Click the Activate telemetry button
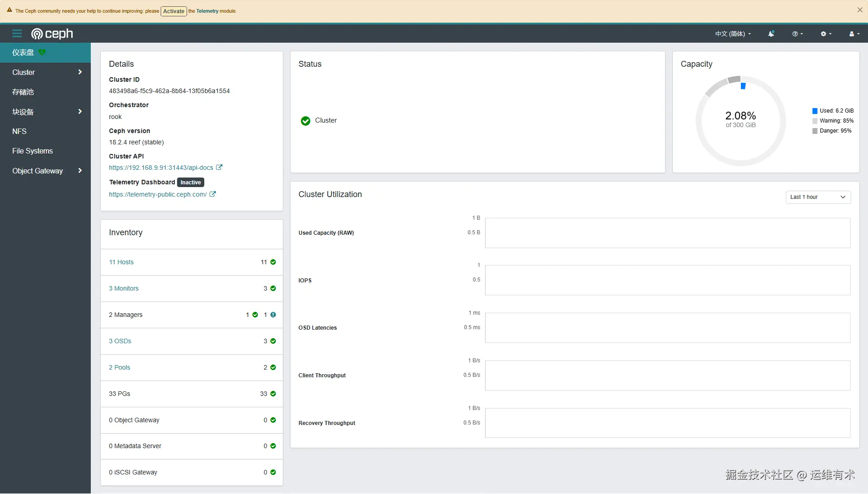This screenshot has width=868, height=494. click(x=173, y=11)
